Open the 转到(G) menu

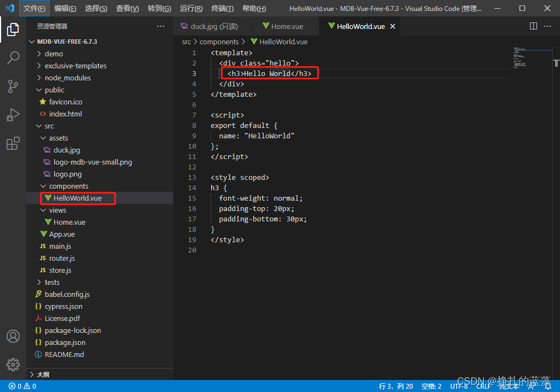[x=159, y=8]
